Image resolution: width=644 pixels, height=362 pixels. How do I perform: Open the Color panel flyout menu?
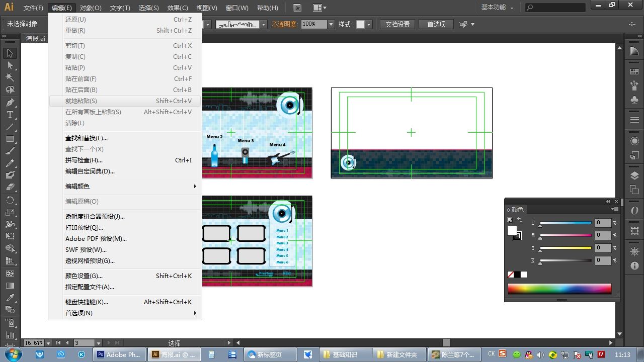615,209
